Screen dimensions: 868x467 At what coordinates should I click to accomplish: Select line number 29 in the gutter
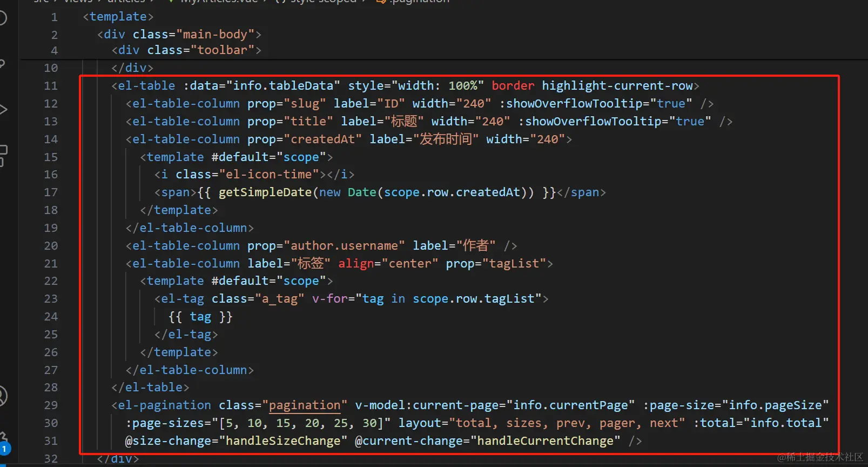click(51, 405)
